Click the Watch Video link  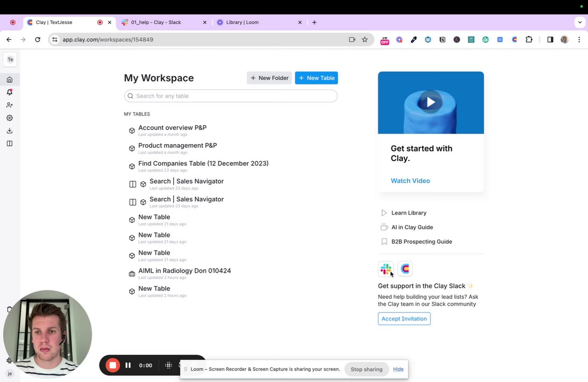pyautogui.click(x=410, y=181)
